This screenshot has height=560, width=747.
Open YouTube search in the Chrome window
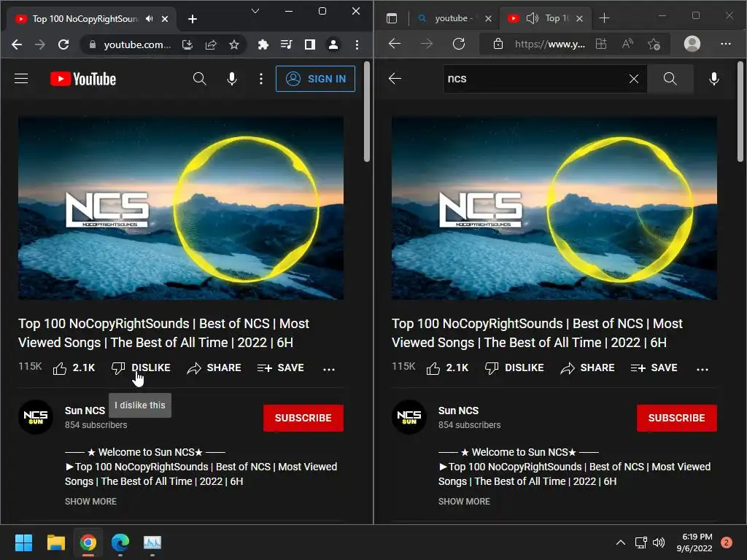point(200,79)
